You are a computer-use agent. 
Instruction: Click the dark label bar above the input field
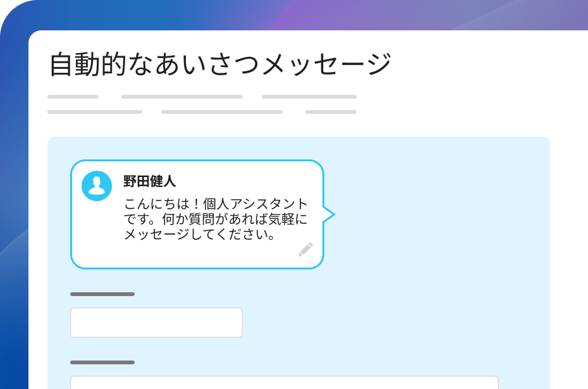click(102, 294)
